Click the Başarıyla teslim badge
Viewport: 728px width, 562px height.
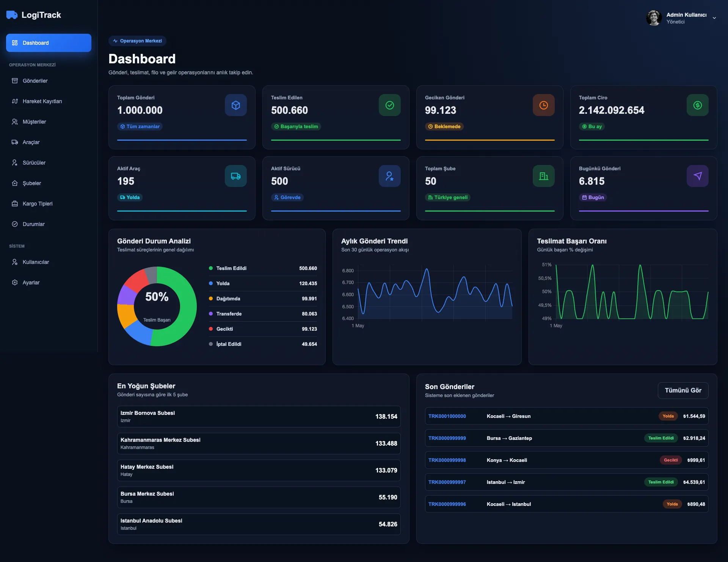point(296,127)
